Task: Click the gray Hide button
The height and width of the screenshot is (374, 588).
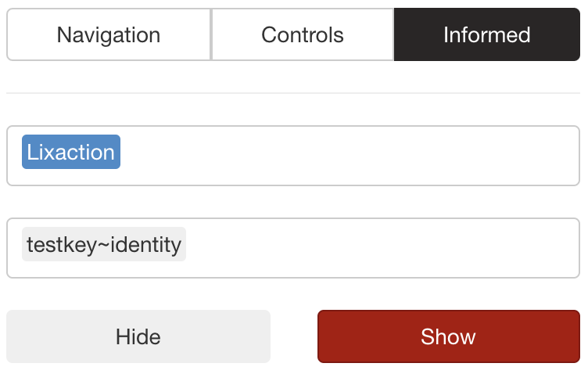Action: [138, 336]
